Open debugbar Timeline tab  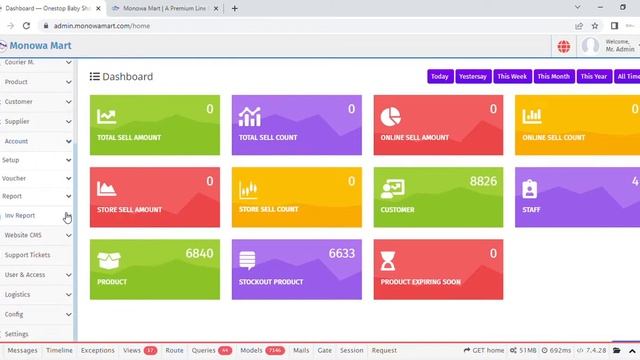pyautogui.click(x=59, y=350)
